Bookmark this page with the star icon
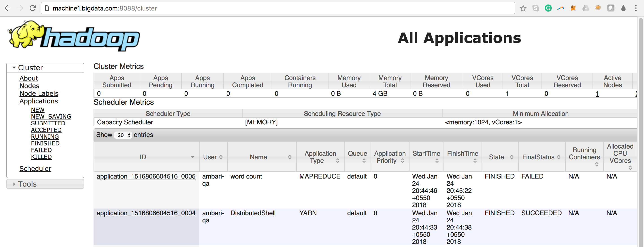Screen dimensions: 644x247 523,8
